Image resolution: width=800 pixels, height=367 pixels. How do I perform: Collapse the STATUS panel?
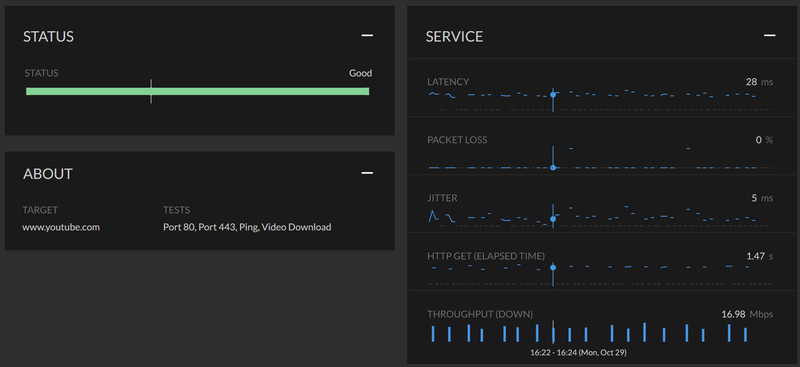(367, 35)
